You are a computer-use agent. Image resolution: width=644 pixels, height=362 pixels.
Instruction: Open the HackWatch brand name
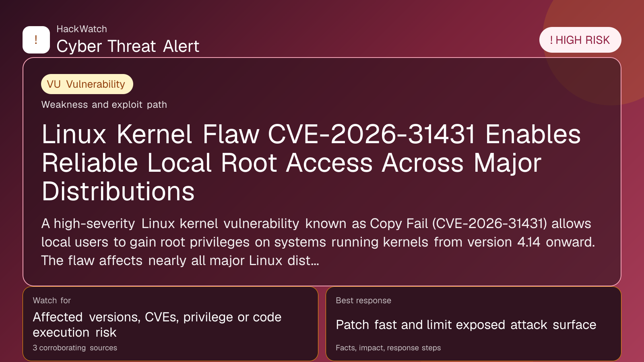pos(82,29)
